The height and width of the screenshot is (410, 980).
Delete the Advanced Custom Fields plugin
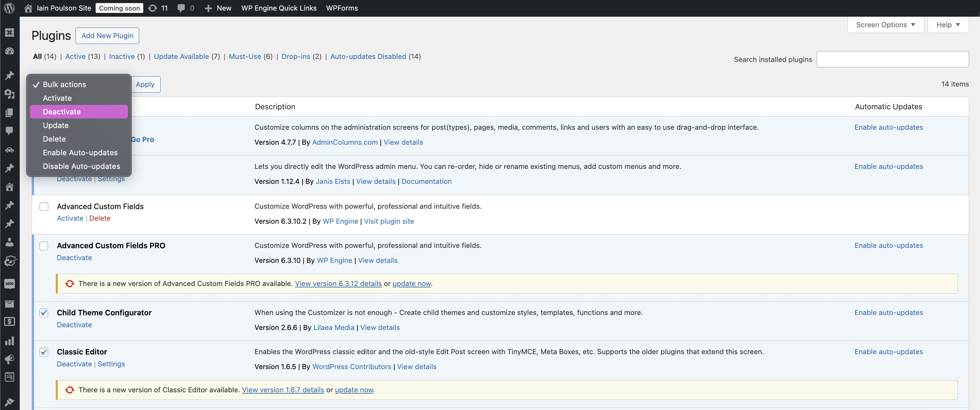[100, 218]
